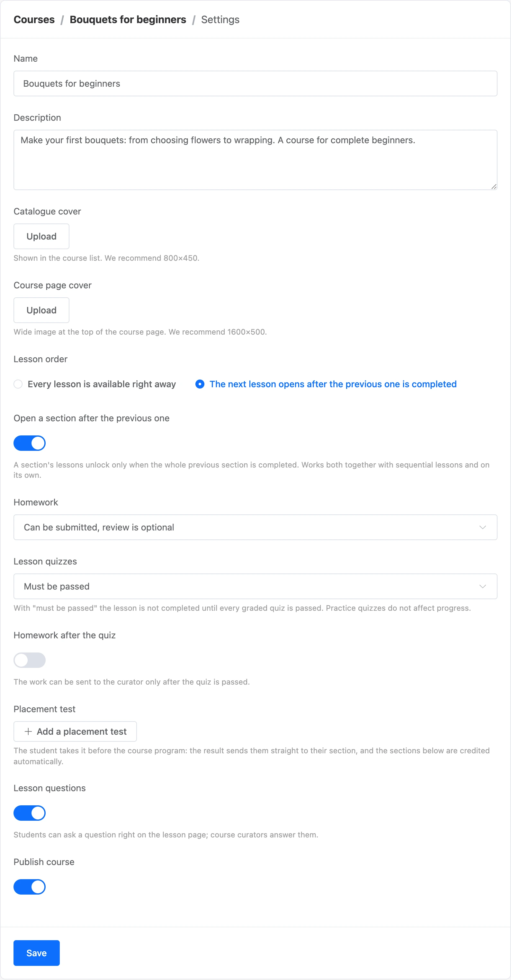Disable the Publish course switch
Image resolution: width=511 pixels, height=980 pixels.
pos(30,887)
